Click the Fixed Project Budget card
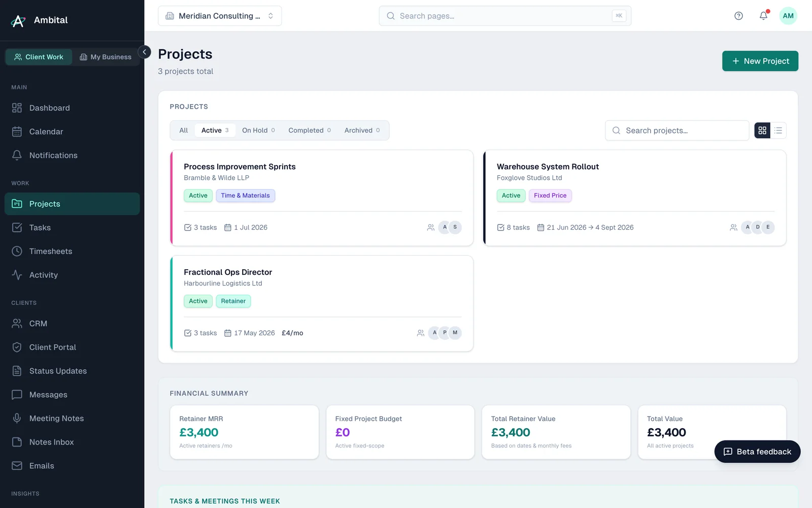This screenshot has width=812, height=508. point(400,432)
